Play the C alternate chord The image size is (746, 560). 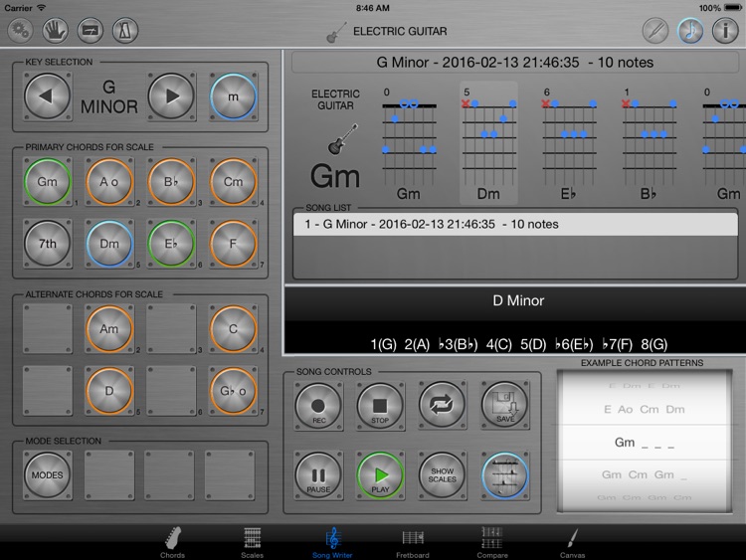click(x=233, y=329)
